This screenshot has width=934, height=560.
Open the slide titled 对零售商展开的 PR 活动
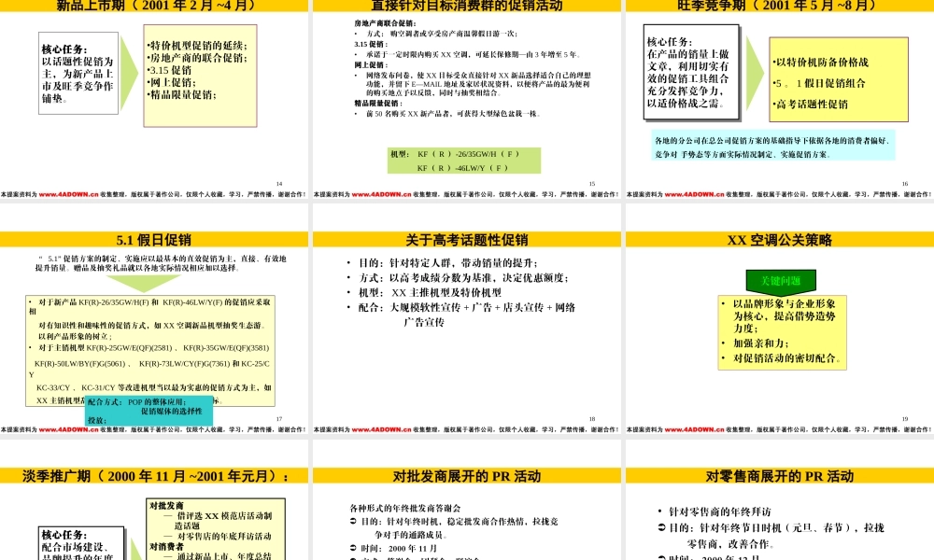[x=782, y=476]
